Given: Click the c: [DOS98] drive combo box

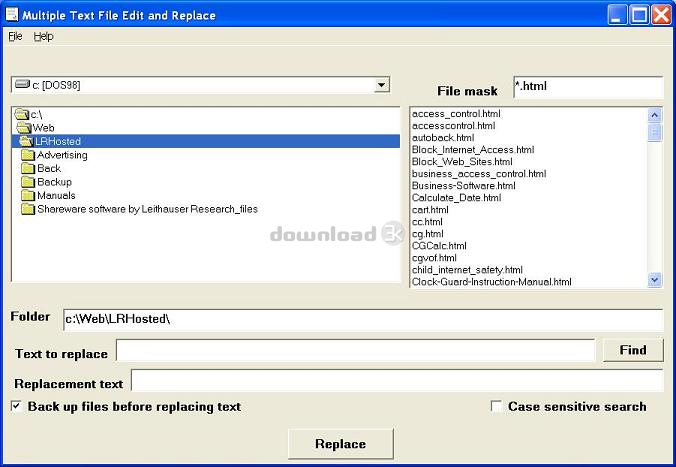Looking at the screenshot, I should pyautogui.click(x=200, y=85).
